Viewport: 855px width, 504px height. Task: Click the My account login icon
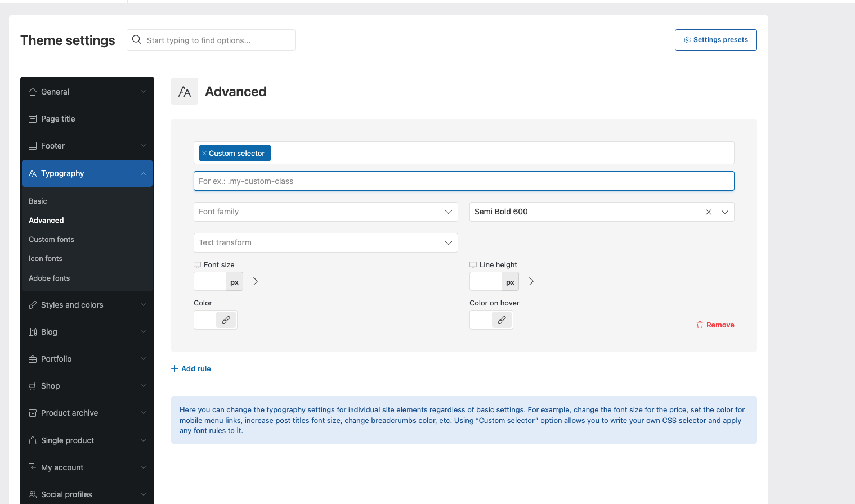pyautogui.click(x=33, y=467)
